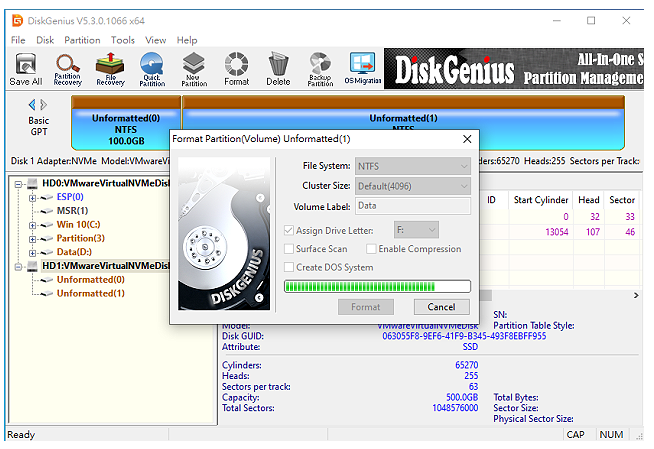Click the Format button in dialog

pos(366,307)
